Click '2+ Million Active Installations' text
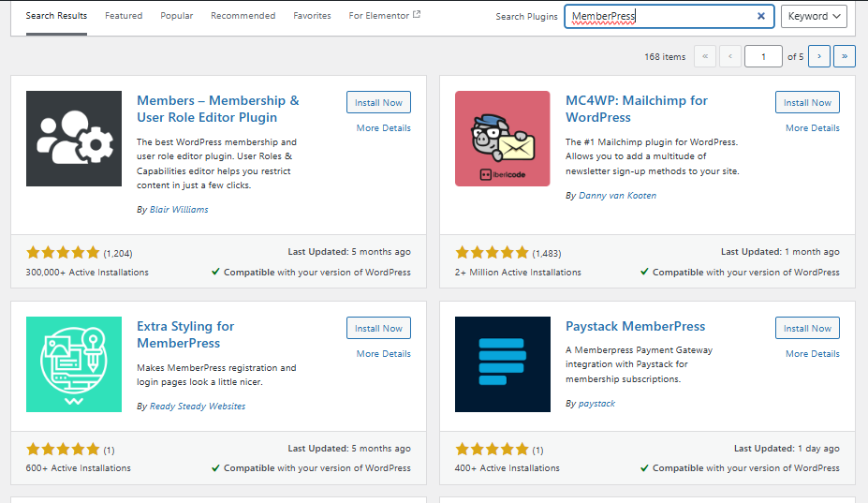The height and width of the screenshot is (503, 868). [518, 272]
